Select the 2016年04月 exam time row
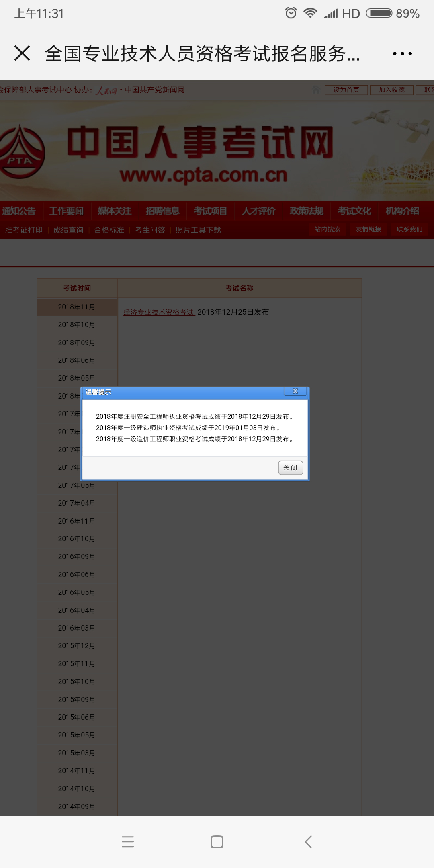The image size is (434, 868). pyautogui.click(x=77, y=610)
